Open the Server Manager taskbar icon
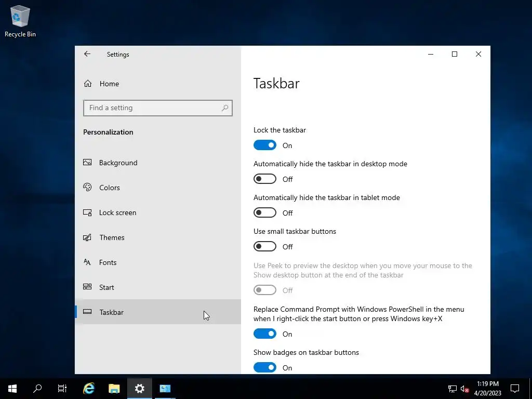 click(165, 389)
